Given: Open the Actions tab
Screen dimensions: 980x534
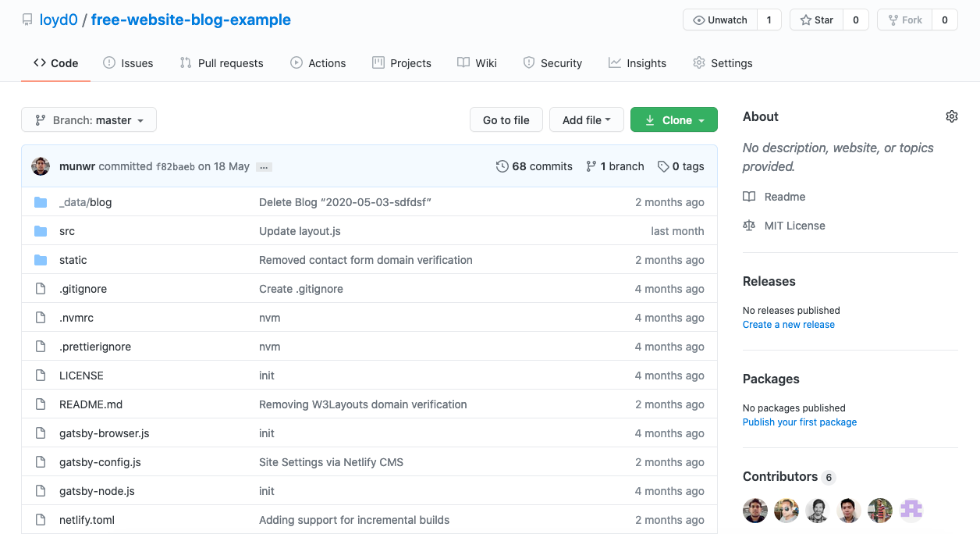Looking at the screenshot, I should [318, 63].
